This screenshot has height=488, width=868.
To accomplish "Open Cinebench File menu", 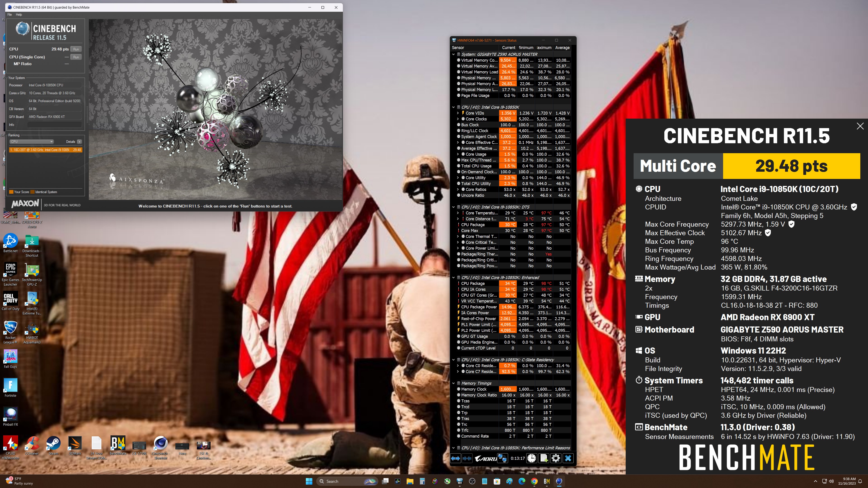I will (x=9, y=14).
